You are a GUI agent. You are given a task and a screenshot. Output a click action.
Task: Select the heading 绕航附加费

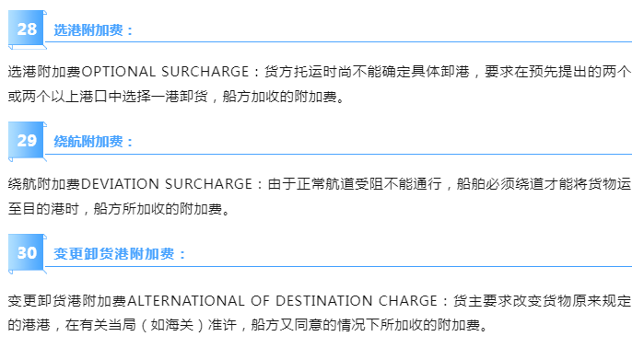point(88,142)
